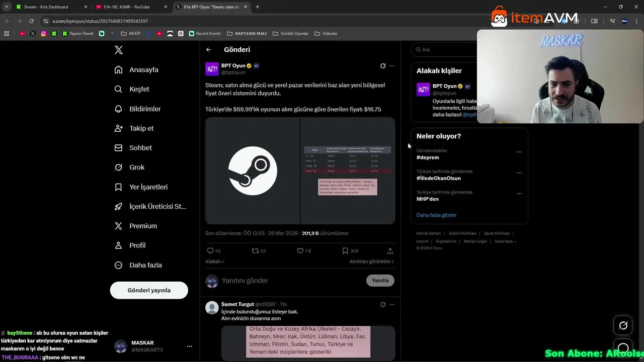Switch to F/A-18C ASMR YouTube tab
Viewport: 644px width, 362px height.
pyautogui.click(x=131, y=7)
